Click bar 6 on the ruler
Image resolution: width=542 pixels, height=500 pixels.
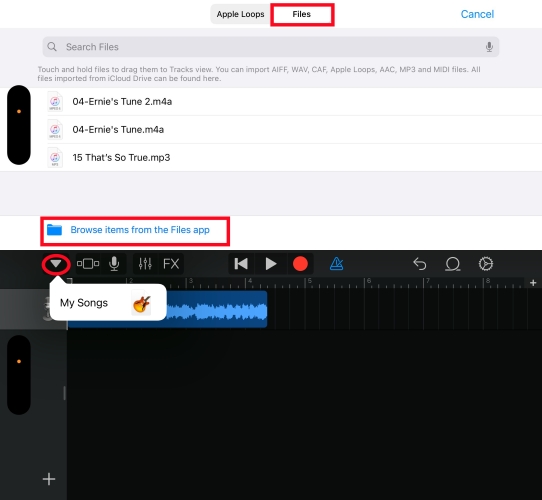(x=368, y=282)
